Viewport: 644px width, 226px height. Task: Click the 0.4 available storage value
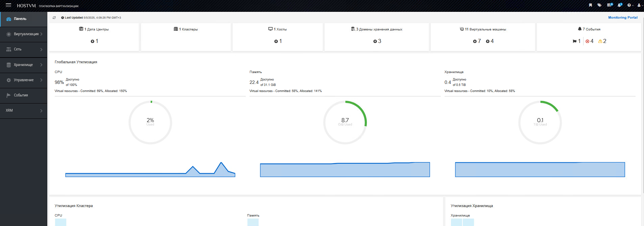[448, 82]
